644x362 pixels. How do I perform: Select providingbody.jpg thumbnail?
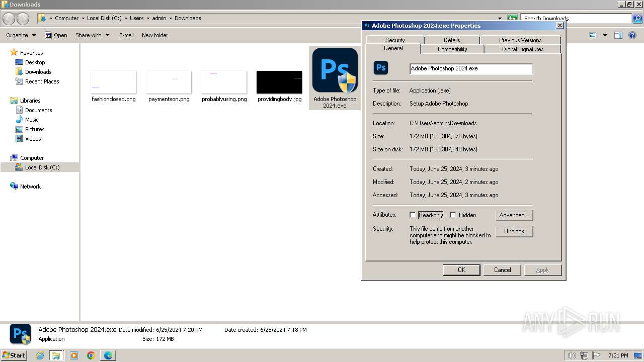coord(279,82)
